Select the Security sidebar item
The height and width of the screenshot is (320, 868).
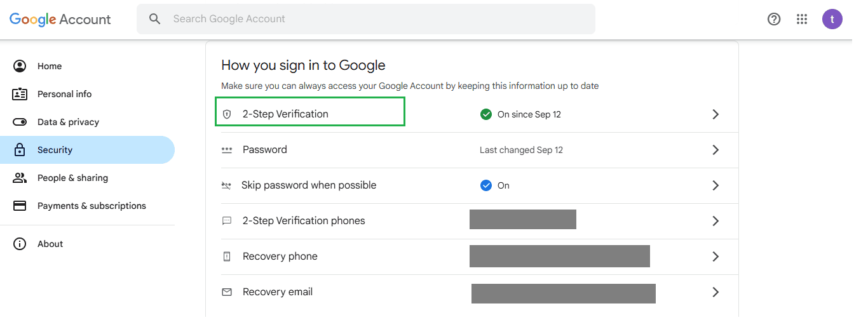pyautogui.click(x=87, y=150)
